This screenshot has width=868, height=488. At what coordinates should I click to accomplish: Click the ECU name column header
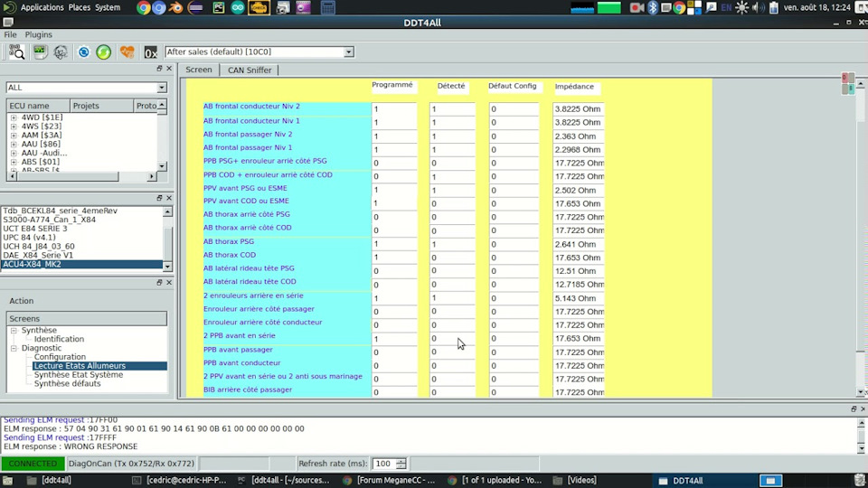(38, 106)
